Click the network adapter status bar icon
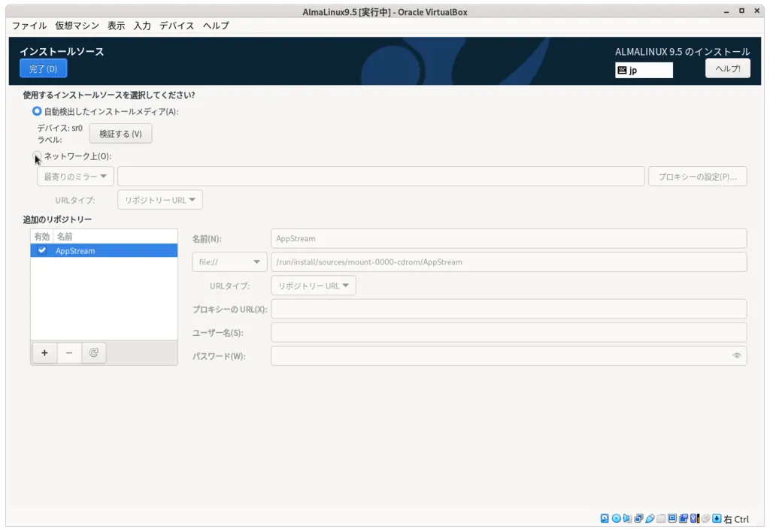Screen dimensions: 770x532 [x=638, y=518]
